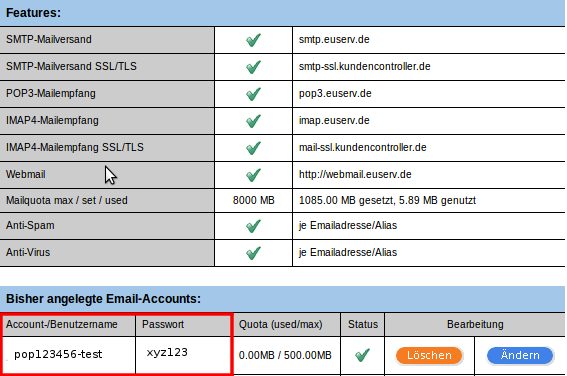Click the 'Bisher angelegte Email-Accounts:' heading

(103, 299)
